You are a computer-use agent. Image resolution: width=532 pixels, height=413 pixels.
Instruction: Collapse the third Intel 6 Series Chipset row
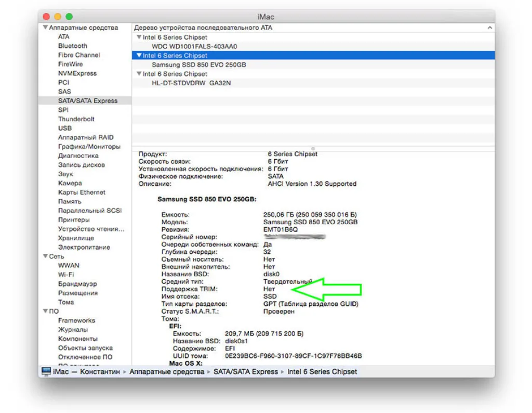coord(139,73)
